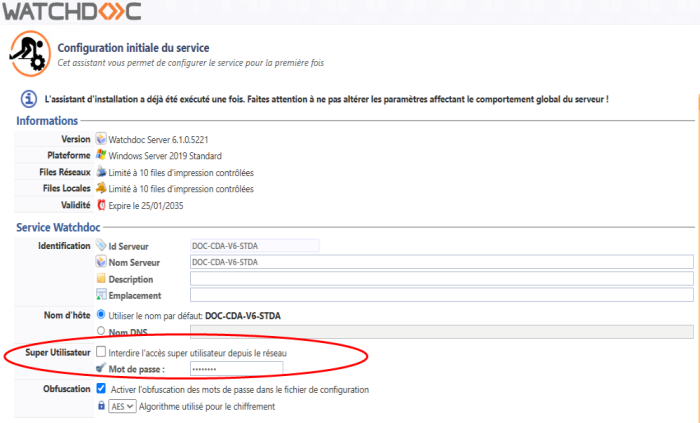Screen dimensions: 700x423
Task: Enable Interdire l'accès super utilisateur checkbox
Action: coord(102,352)
